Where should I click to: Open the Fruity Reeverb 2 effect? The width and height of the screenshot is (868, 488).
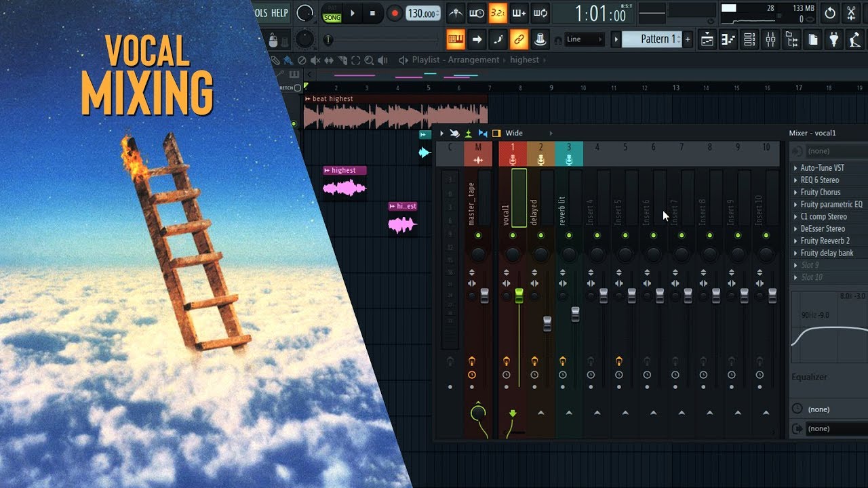point(825,241)
